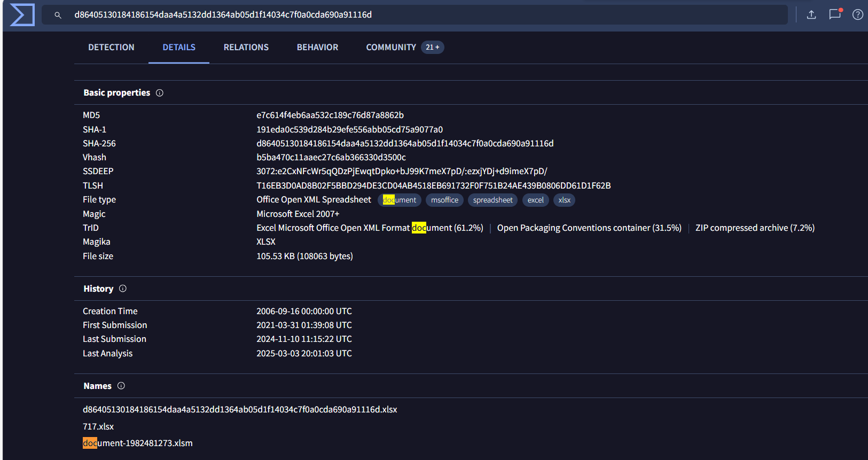Select the SSDEEP value
This screenshot has height=460, width=868.
click(402, 171)
